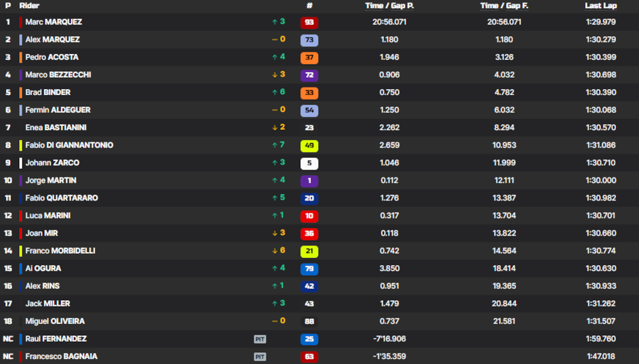Click Johann Zarco number 5 badge
The height and width of the screenshot is (364, 639).
pos(309,163)
